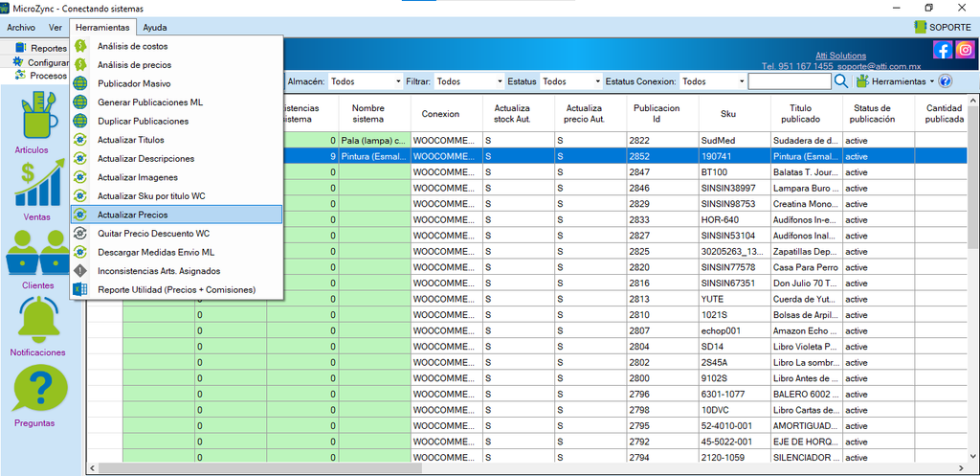Select Actualizar Precios menu entry

click(176, 215)
